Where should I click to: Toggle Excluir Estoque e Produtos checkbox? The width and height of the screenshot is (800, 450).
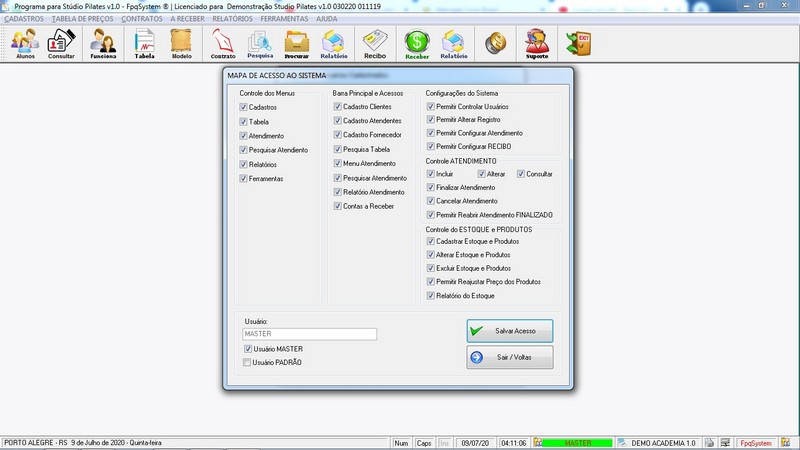431,268
